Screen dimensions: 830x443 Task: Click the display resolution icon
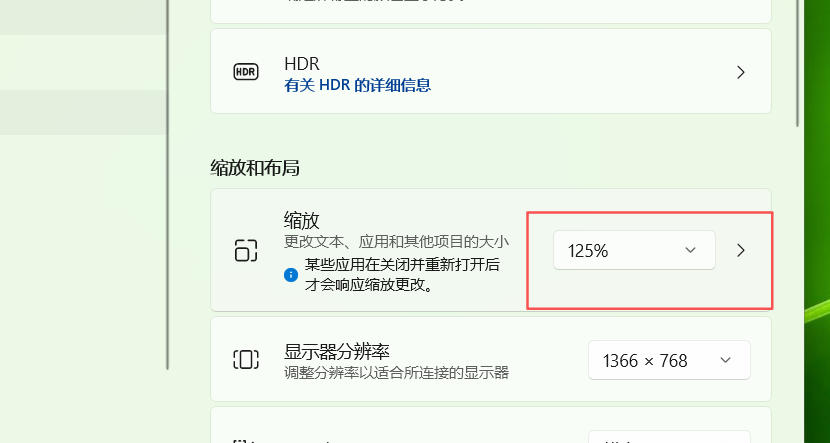[x=246, y=360]
